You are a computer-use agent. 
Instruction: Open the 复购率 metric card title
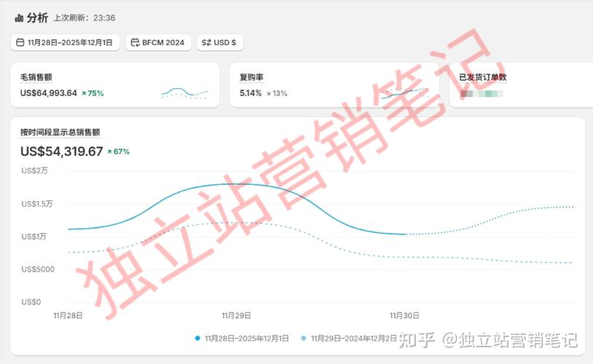coord(251,77)
